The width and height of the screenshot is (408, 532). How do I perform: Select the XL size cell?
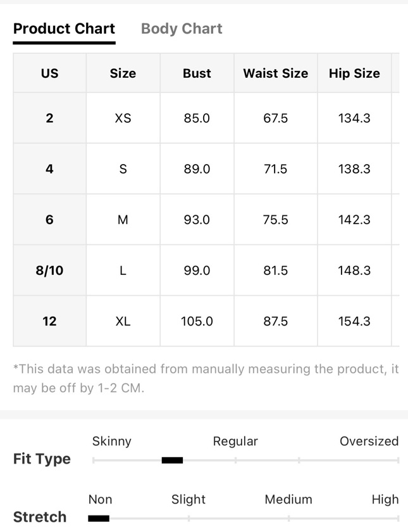pyautogui.click(x=123, y=321)
